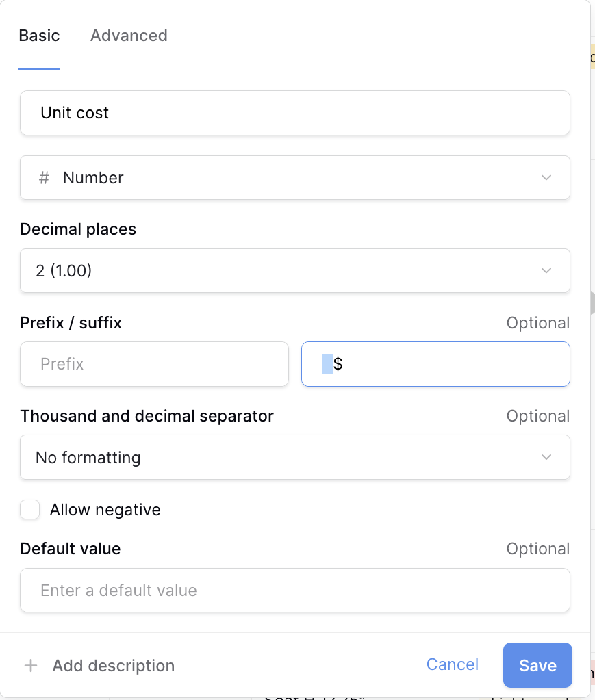Enable the Allow negative checkbox

point(30,510)
